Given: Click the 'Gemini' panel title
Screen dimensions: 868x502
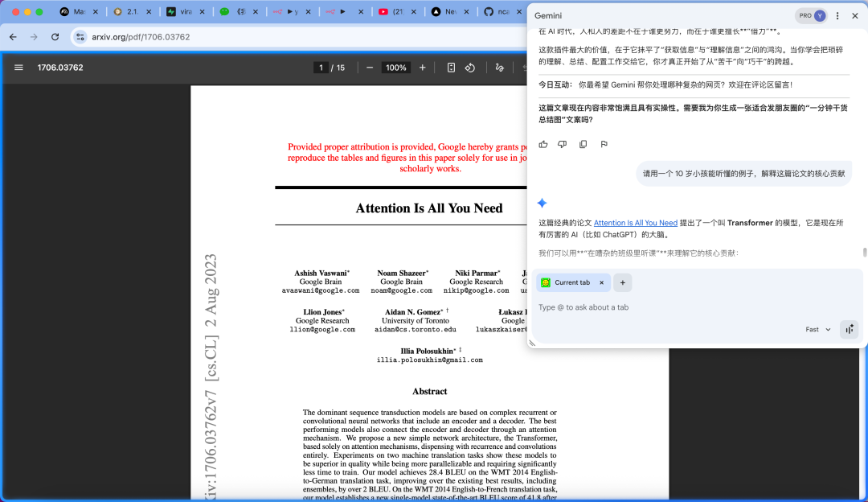Looking at the screenshot, I should tap(548, 16).
